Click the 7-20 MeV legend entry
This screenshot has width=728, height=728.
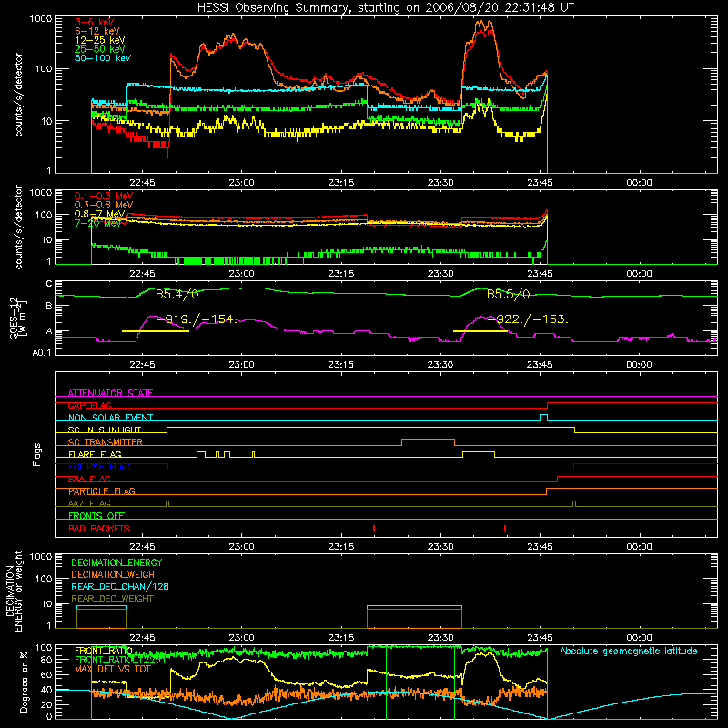[98, 223]
